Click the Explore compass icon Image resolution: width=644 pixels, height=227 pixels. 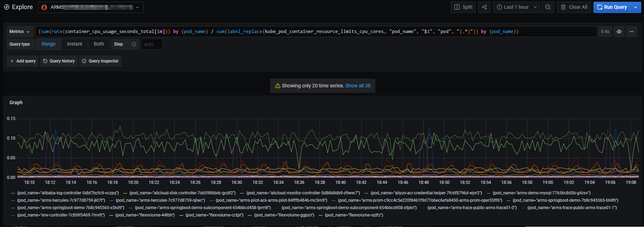[7, 7]
